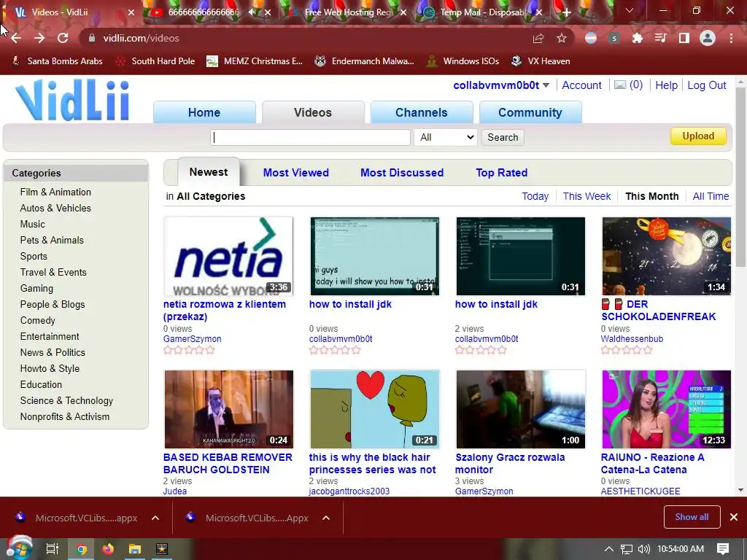
Task: Expand options for first Microsoft.VCLibs appx download
Action: (155, 518)
